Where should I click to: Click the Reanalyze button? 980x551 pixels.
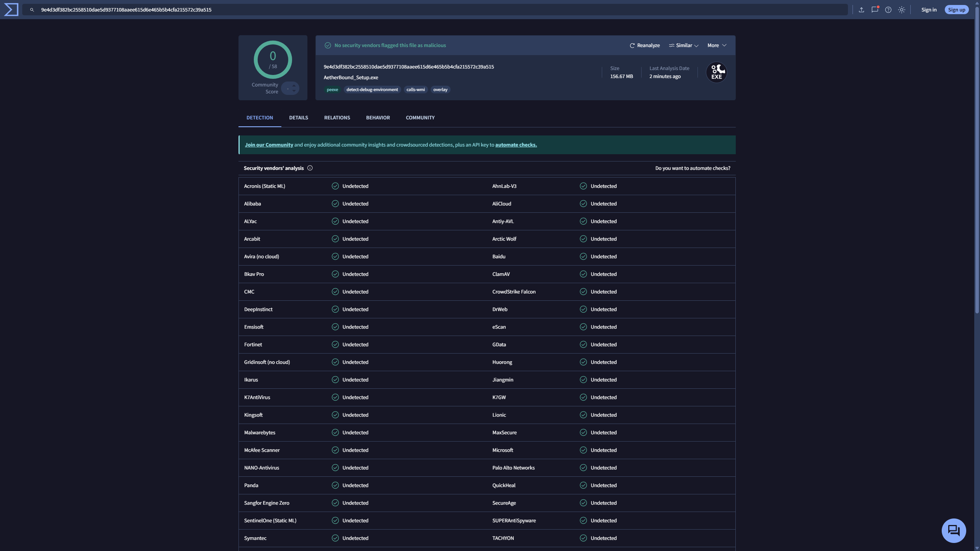coord(645,45)
